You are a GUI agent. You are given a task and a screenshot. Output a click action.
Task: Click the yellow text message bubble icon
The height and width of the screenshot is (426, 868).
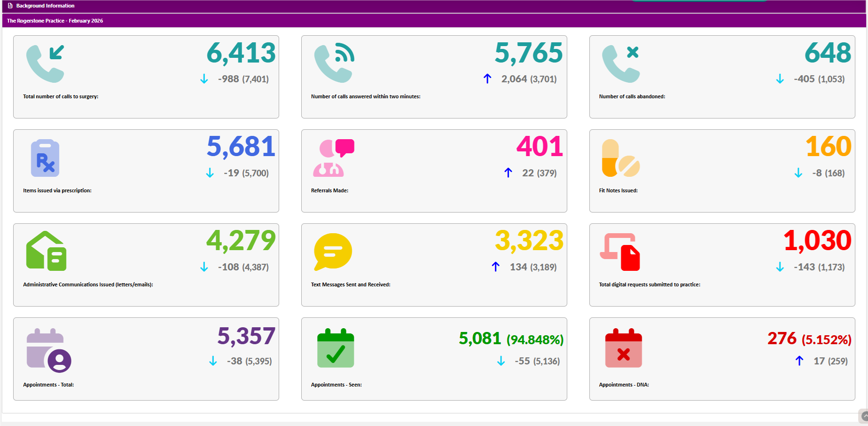tap(333, 252)
